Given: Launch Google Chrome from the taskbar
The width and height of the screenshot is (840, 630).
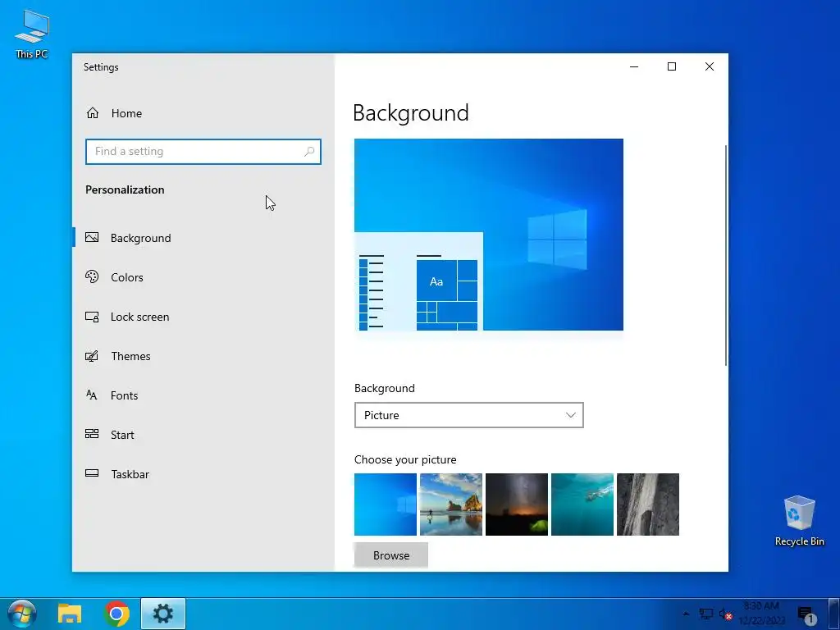Looking at the screenshot, I should tap(116, 614).
